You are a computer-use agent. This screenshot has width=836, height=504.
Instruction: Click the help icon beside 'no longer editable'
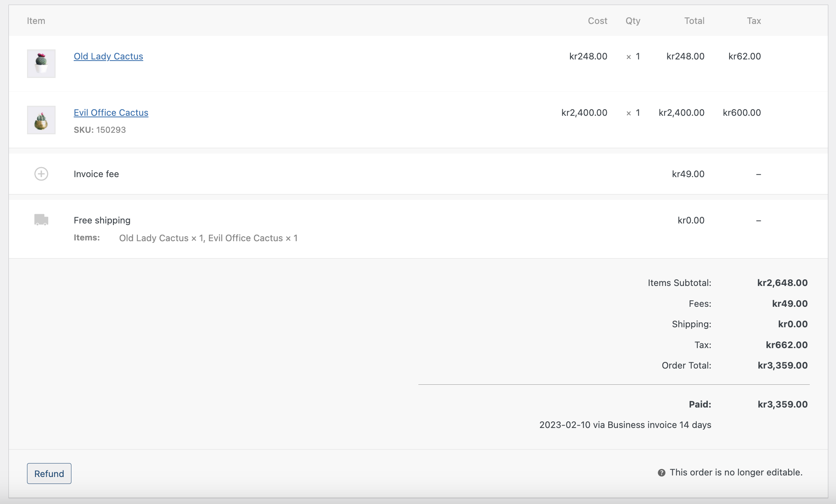click(x=662, y=473)
